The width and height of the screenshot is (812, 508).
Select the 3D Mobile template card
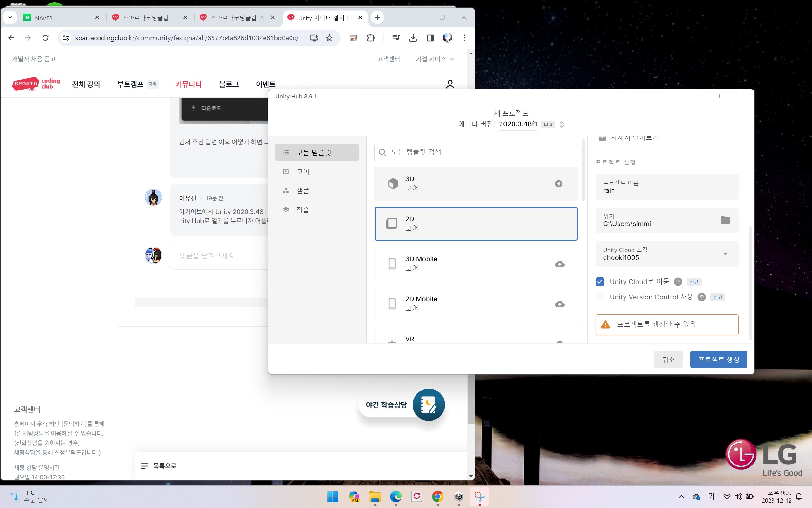pos(476,264)
